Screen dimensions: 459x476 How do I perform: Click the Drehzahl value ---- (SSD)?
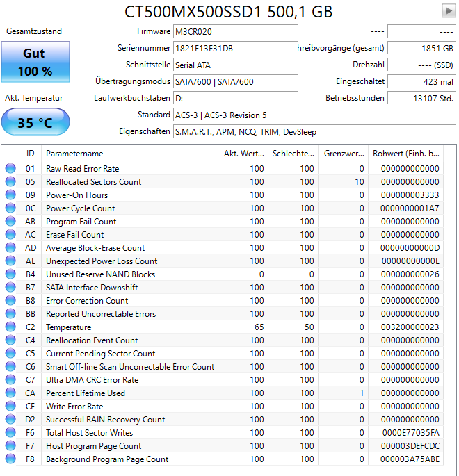point(421,65)
